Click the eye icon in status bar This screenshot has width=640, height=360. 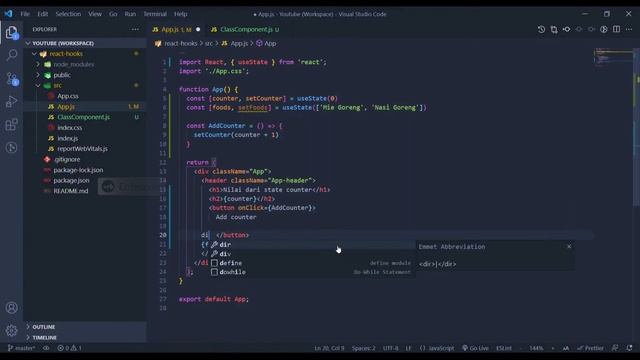click(46, 348)
